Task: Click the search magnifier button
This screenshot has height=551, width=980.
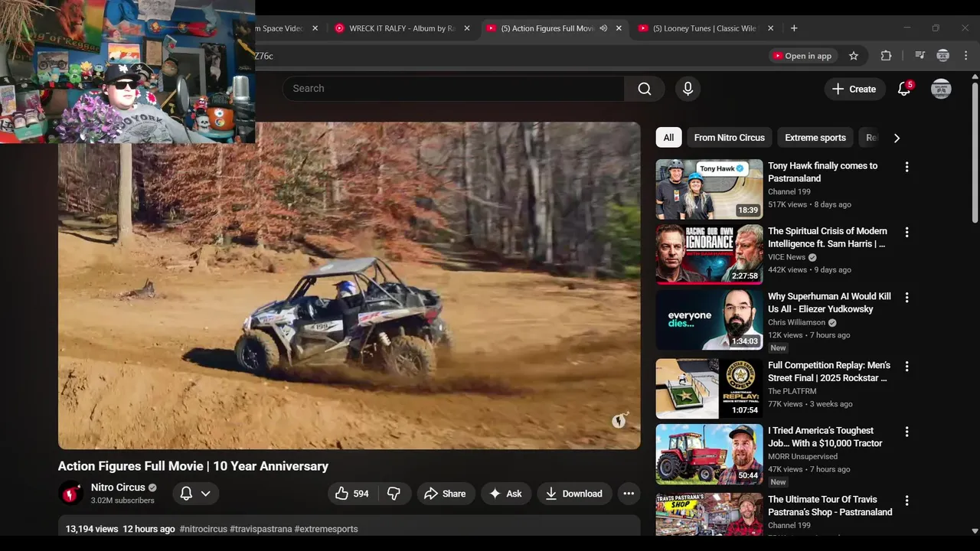Action: click(645, 89)
